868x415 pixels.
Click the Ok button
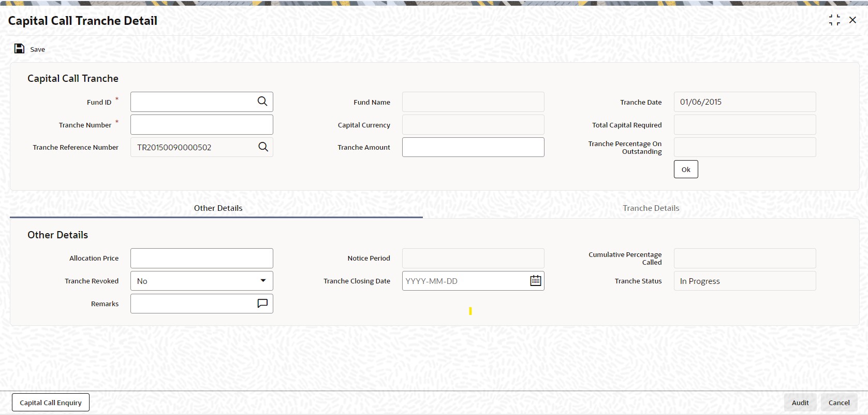click(686, 169)
